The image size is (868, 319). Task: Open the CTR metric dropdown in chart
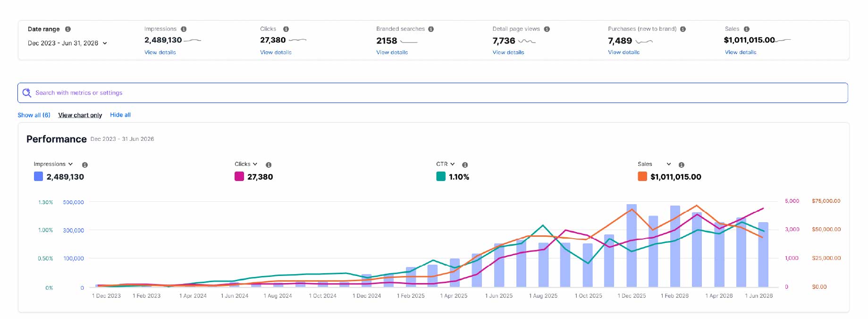[x=446, y=164]
